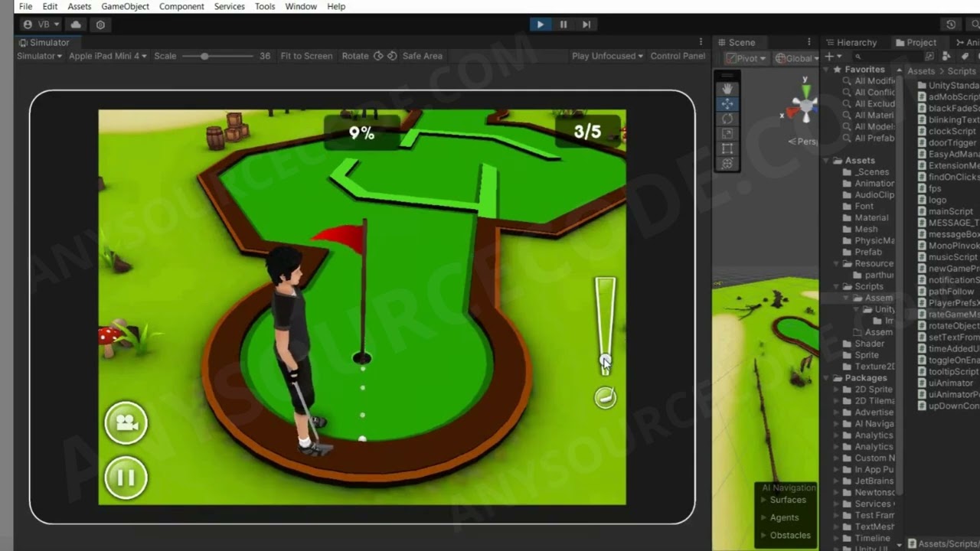This screenshot has width=980, height=551.
Task: Open the Control Panel button
Action: [678, 56]
